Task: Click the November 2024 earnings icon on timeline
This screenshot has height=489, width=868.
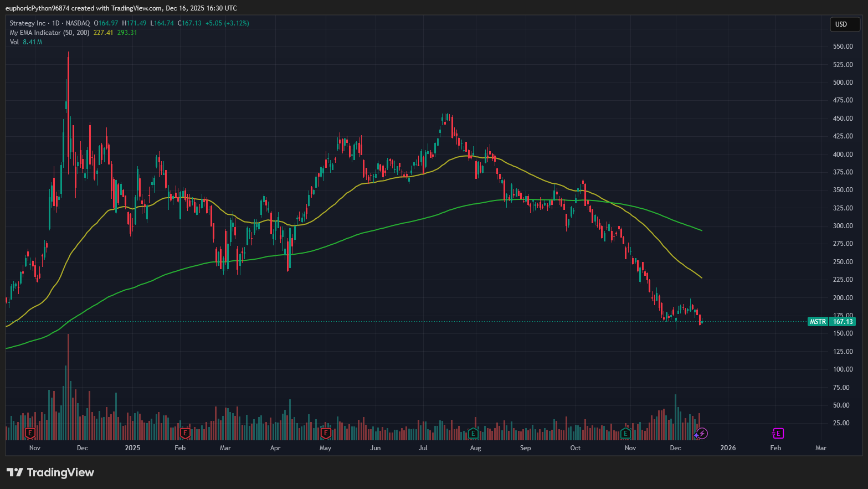Action: pos(30,434)
